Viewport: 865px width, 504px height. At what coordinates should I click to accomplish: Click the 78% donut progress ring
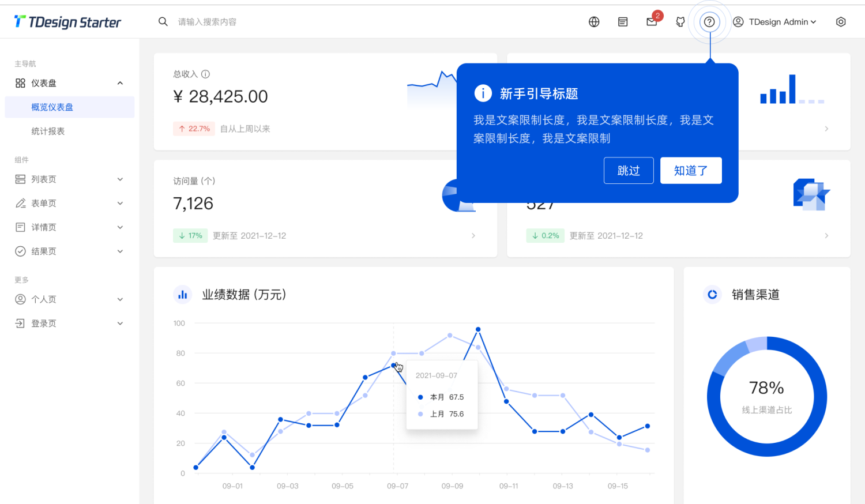pos(767,396)
